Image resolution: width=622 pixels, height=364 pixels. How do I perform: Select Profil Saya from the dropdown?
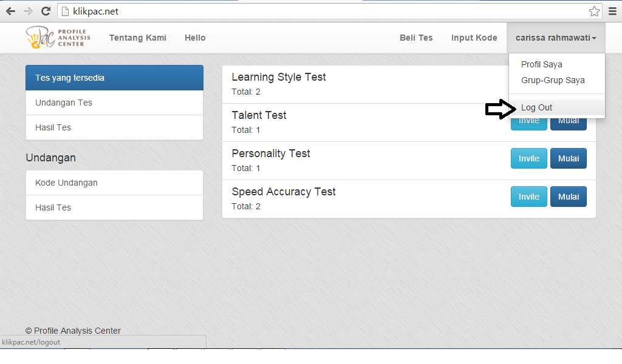541,64
